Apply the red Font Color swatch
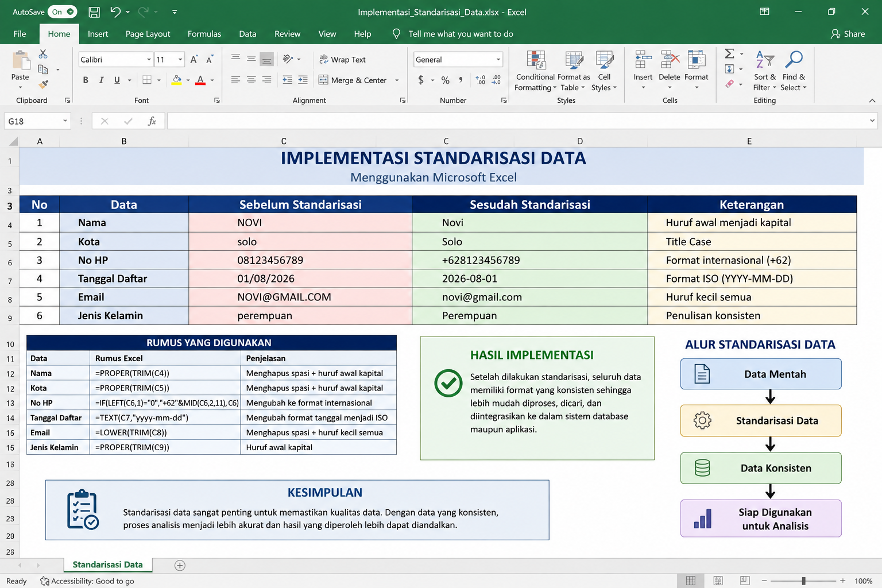 click(200, 80)
